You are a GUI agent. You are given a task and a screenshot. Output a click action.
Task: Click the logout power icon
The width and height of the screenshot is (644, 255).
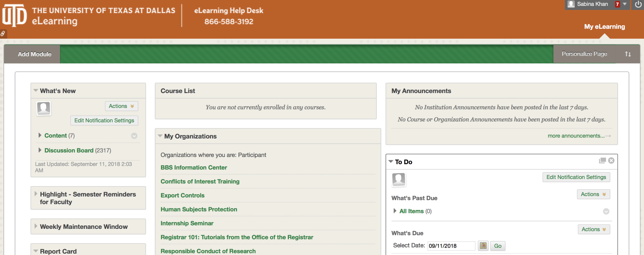pos(638,4)
